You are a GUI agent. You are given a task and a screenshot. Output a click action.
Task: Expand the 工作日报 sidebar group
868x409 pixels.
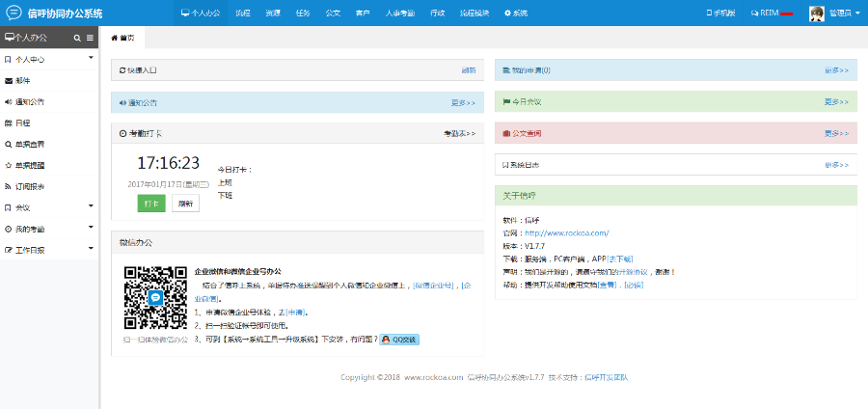pos(50,250)
